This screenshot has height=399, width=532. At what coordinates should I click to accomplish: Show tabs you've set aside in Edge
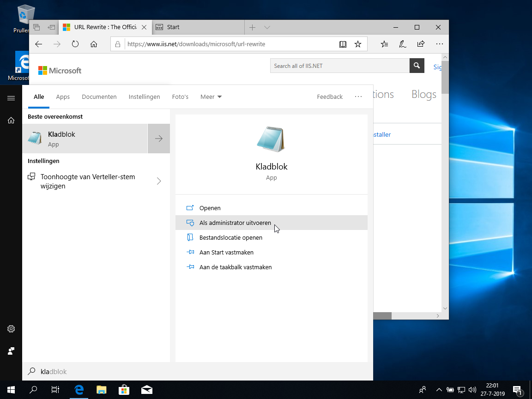point(36,27)
